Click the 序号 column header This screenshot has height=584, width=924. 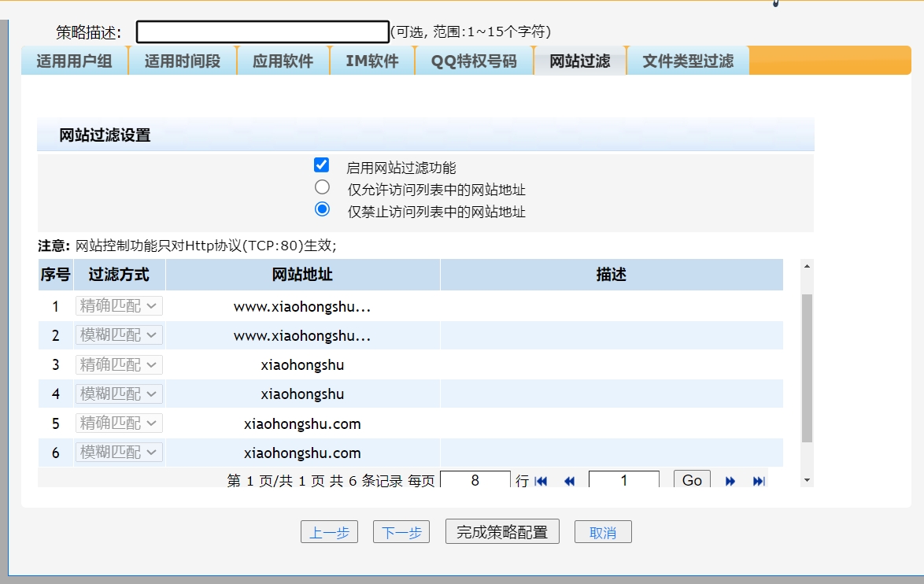click(x=55, y=275)
